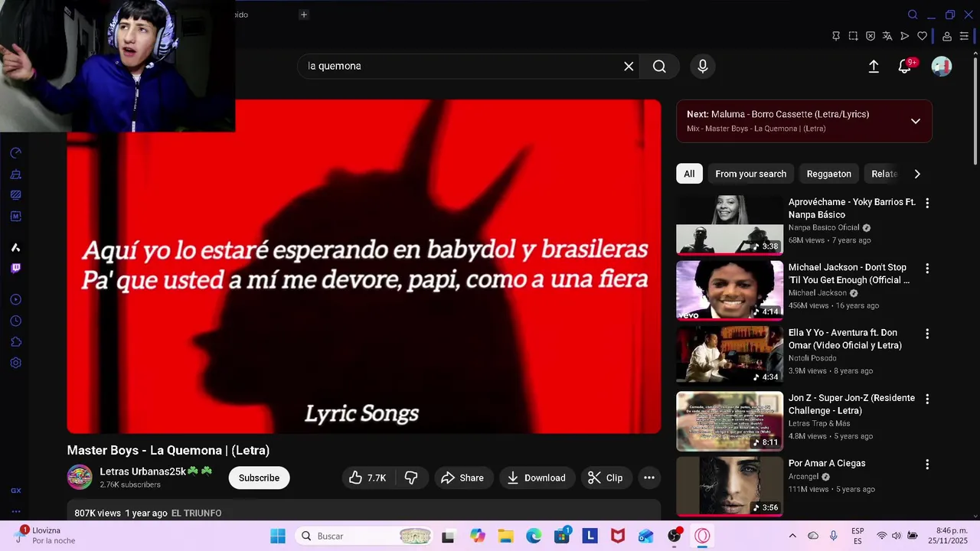Open Twitch panel in Opera sidebar
The image size is (980, 551).
coord(15,268)
